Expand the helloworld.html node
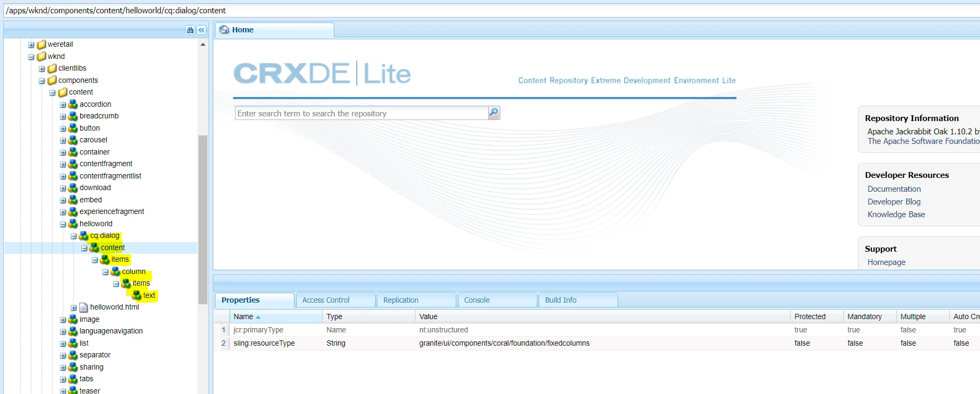 coord(74,308)
